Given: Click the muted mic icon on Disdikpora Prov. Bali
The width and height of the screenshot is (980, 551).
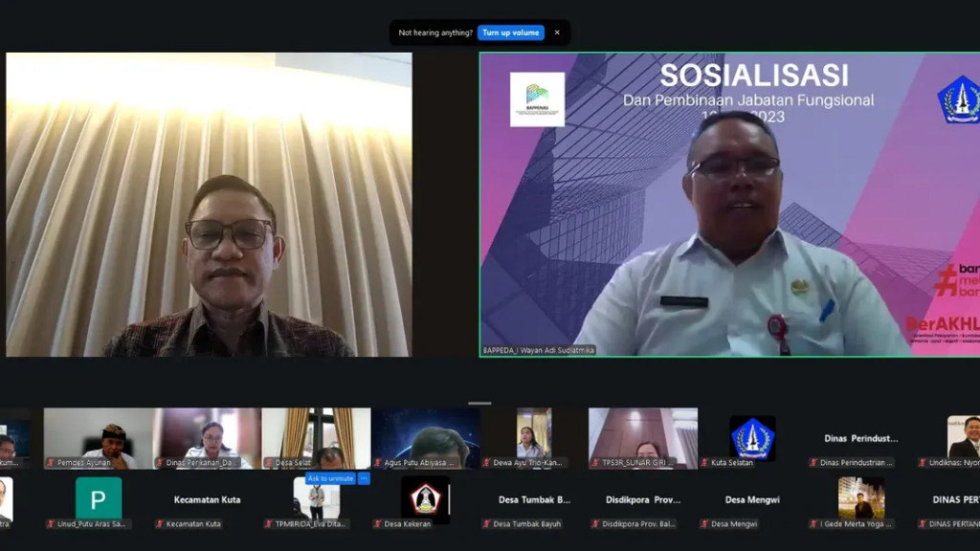Looking at the screenshot, I should tap(595, 524).
